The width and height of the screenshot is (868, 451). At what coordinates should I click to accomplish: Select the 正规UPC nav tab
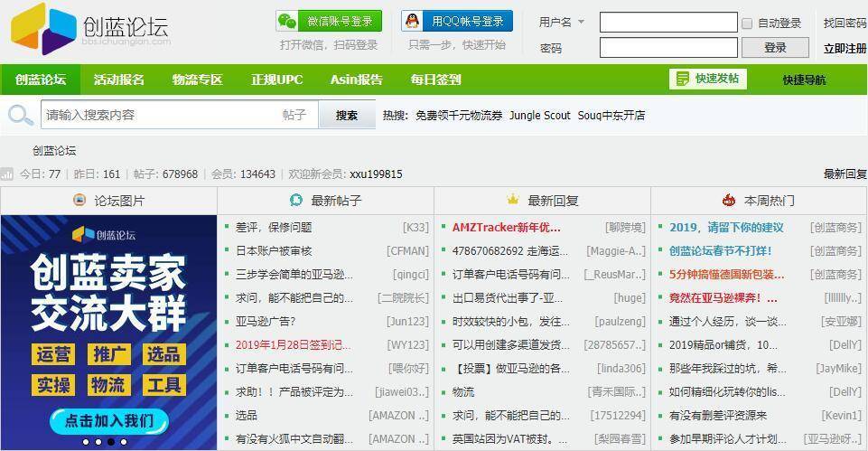point(276,80)
